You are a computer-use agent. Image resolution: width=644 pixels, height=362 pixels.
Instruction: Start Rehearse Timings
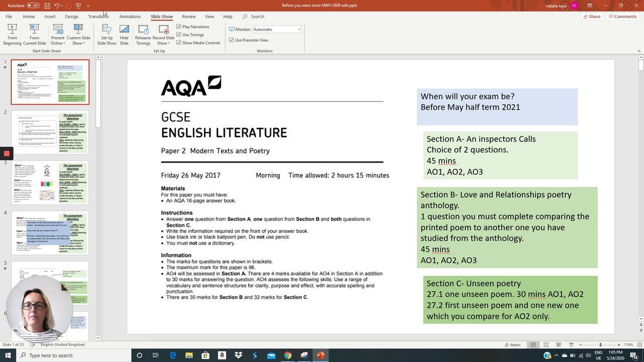pos(143,34)
